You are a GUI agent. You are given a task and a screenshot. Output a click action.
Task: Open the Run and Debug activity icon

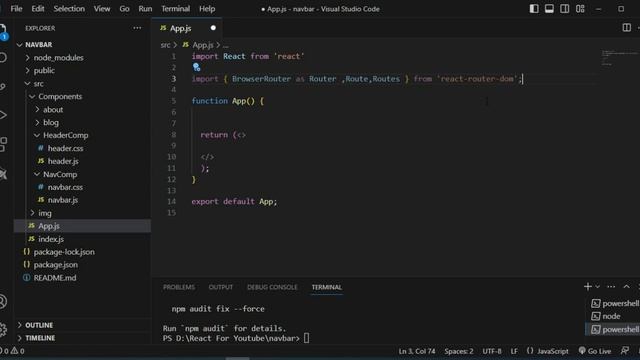[x=3, y=115]
